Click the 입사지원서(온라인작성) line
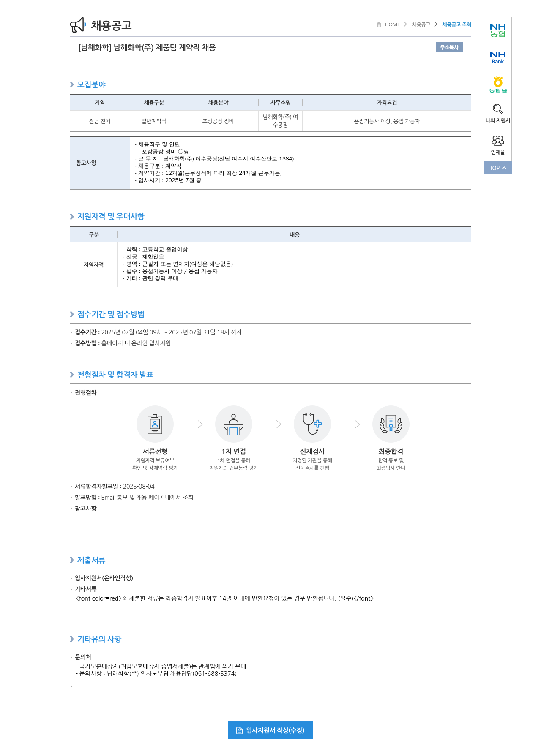This screenshot has width=541, height=756. [x=104, y=578]
